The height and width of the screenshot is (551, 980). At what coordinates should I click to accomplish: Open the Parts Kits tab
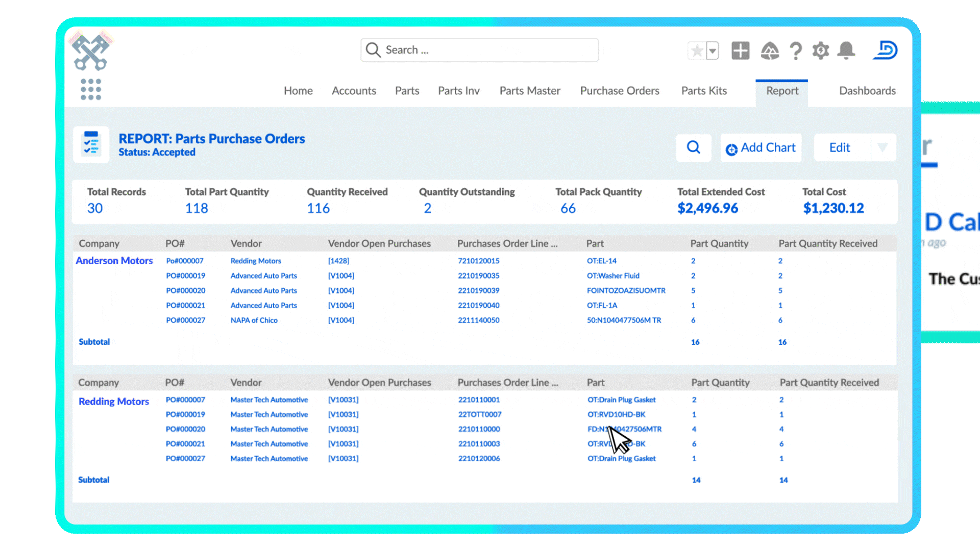click(704, 91)
